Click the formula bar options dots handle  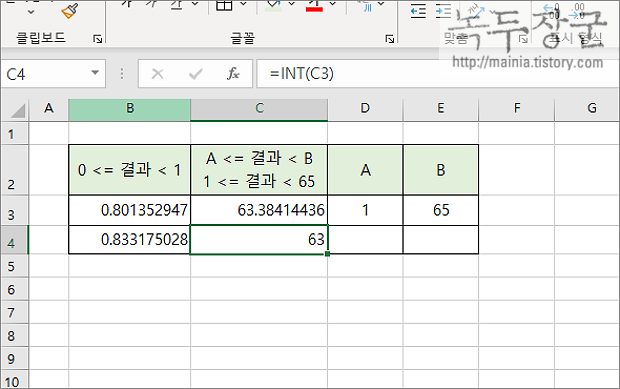pos(122,74)
